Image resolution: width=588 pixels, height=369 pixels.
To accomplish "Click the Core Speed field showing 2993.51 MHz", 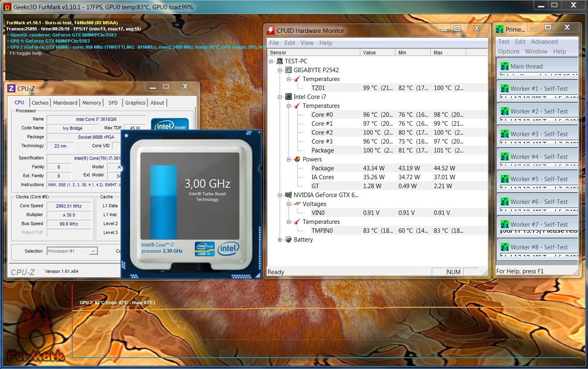I will (x=69, y=206).
